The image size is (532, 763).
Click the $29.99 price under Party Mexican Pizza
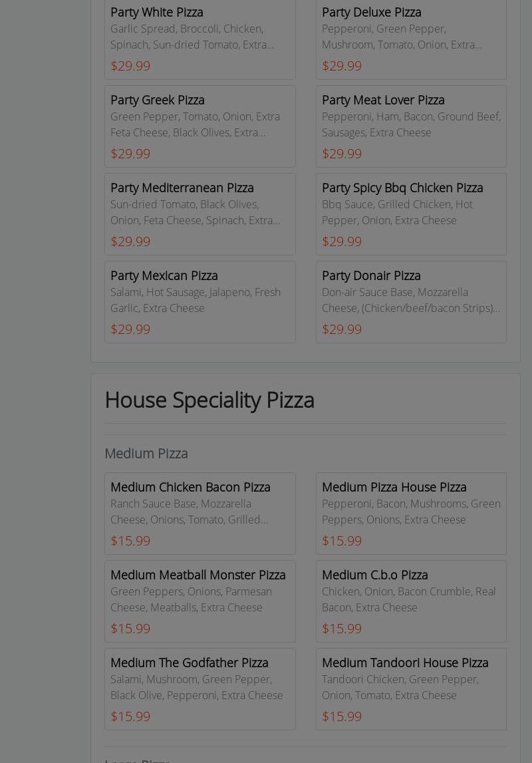pos(130,329)
